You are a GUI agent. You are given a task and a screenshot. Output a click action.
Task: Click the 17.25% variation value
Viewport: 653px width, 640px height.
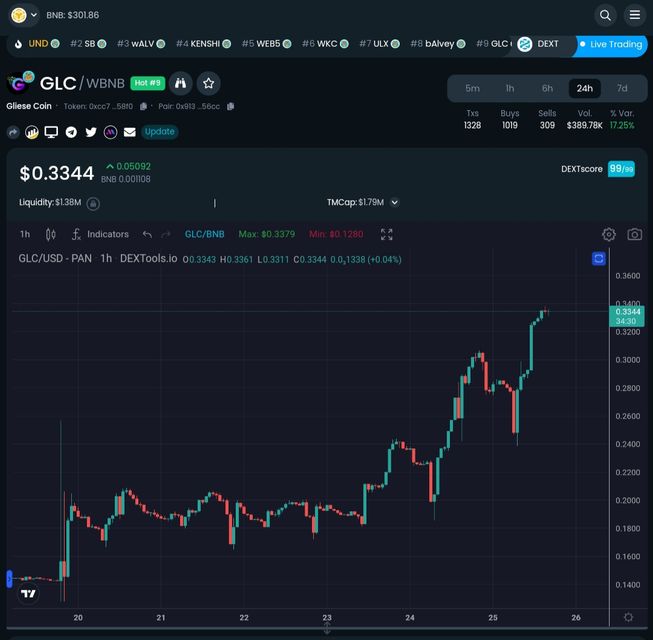click(622, 125)
